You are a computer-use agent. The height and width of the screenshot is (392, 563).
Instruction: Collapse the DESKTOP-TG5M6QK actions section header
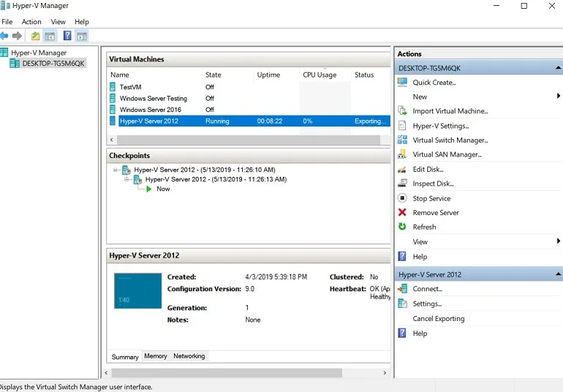pyautogui.click(x=558, y=68)
